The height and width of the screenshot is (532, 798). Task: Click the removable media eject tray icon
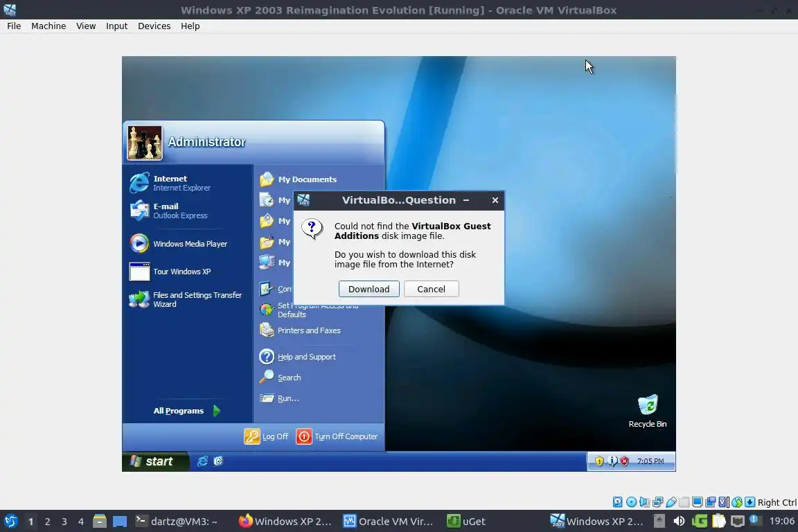[659, 522]
